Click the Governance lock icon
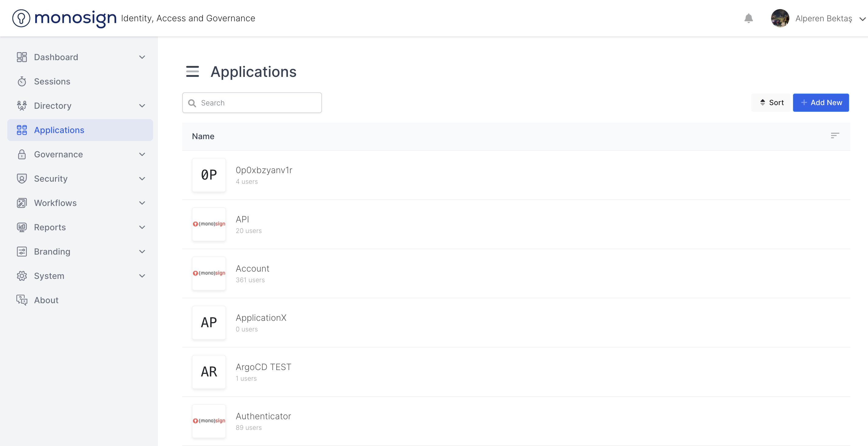The width and height of the screenshot is (868, 446). (22, 154)
